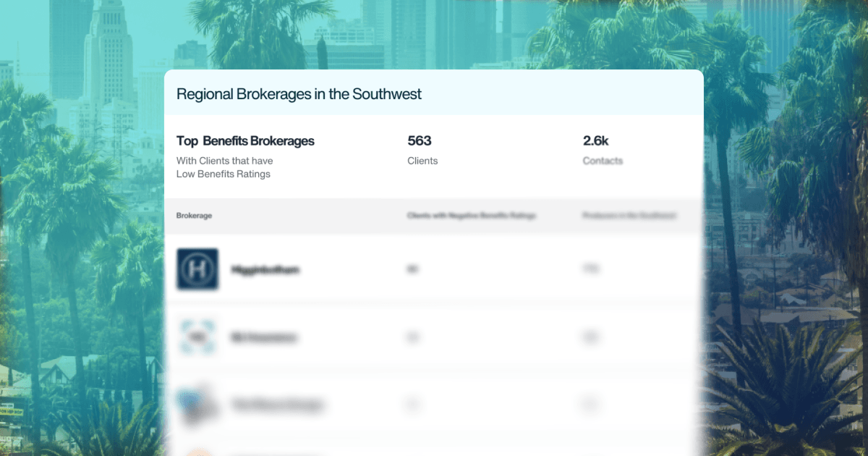The height and width of the screenshot is (456, 868).
Task: Select the fourth brokerage row entry
Action: click(x=434, y=450)
